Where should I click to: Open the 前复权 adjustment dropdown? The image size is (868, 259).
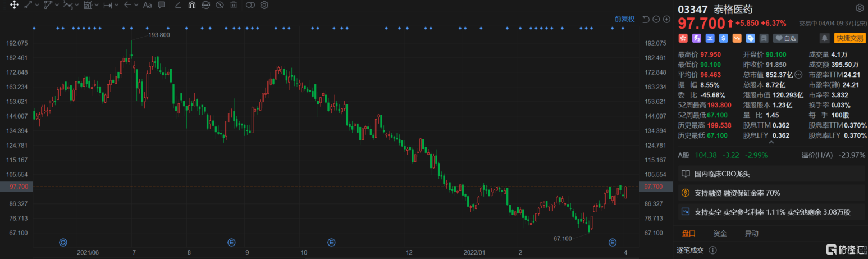tap(624, 19)
